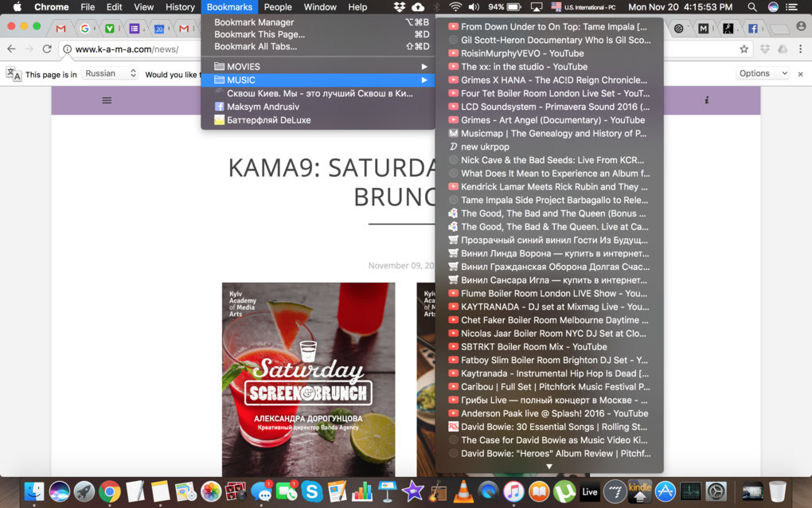812x508 pixels.
Task: Close the translation bar
Action: pyautogui.click(x=801, y=74)
